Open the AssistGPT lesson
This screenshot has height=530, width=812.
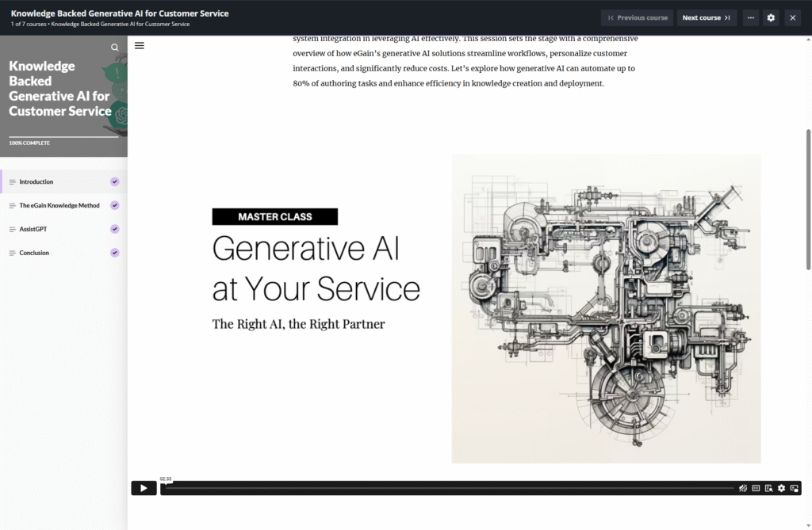pos(33,229)
